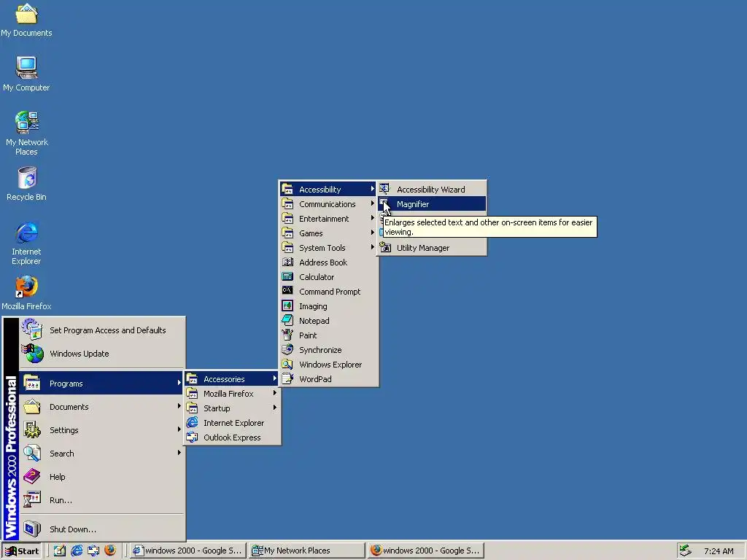Screen dimensions: 747x560
Task: Expand Search submenu arrow
Action: coord(179,453)
